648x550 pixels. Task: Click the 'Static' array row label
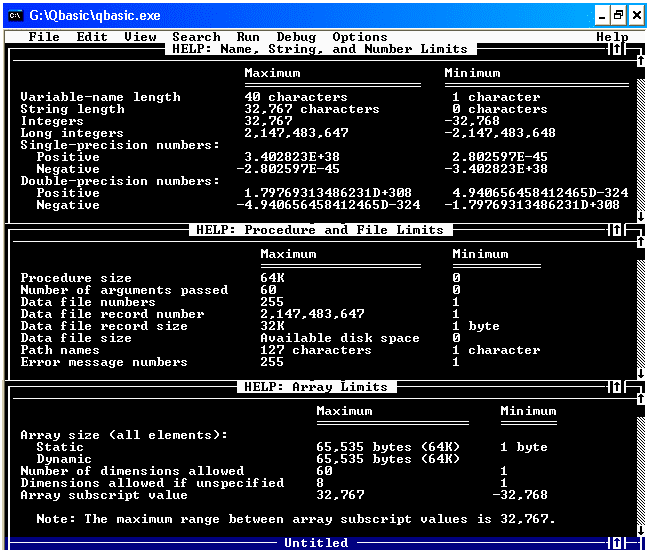point(60,447)
